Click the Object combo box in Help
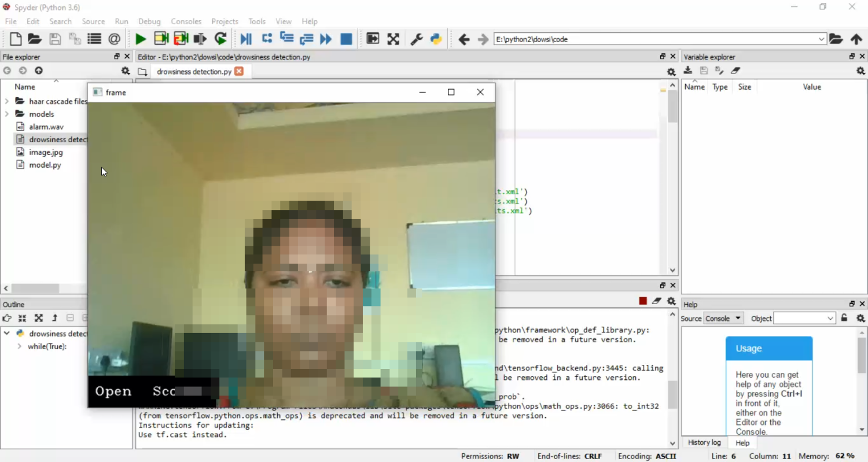868x462 pixels. tap(805, 318)
